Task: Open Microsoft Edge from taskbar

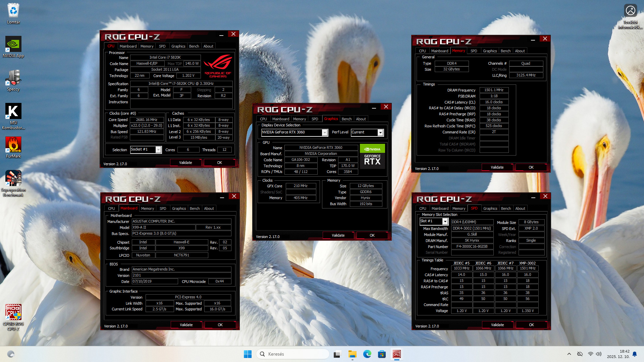Action: point(367,354)
